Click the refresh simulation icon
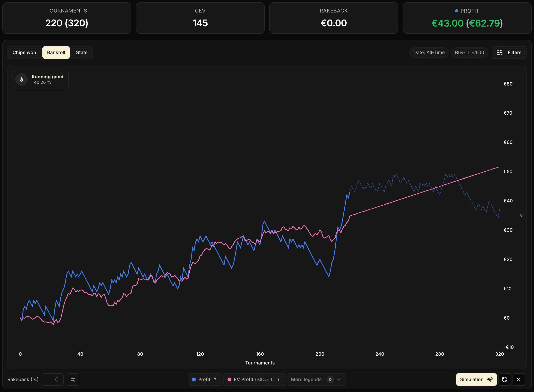The width and height of the screenshot is (534, 392). [504, 380]
